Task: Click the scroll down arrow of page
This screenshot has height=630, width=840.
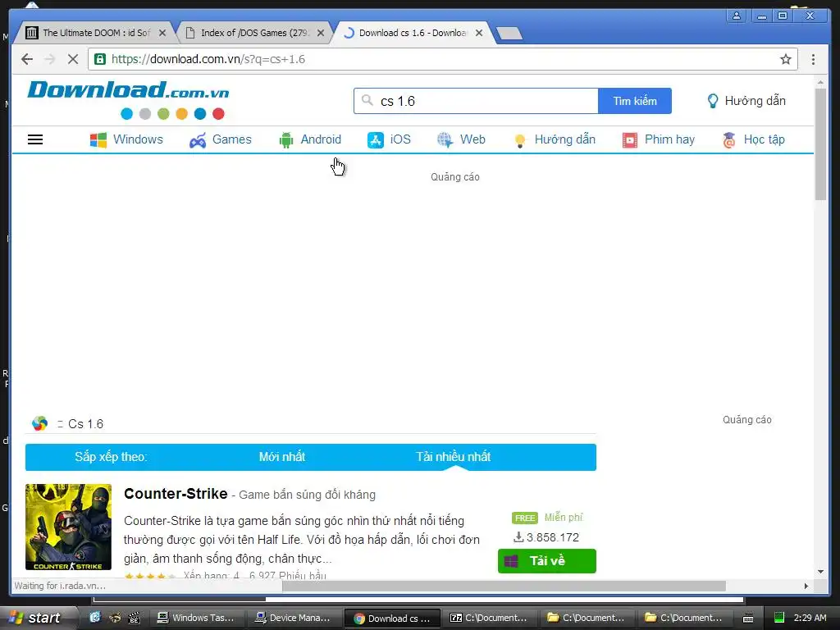Action: 820,572
